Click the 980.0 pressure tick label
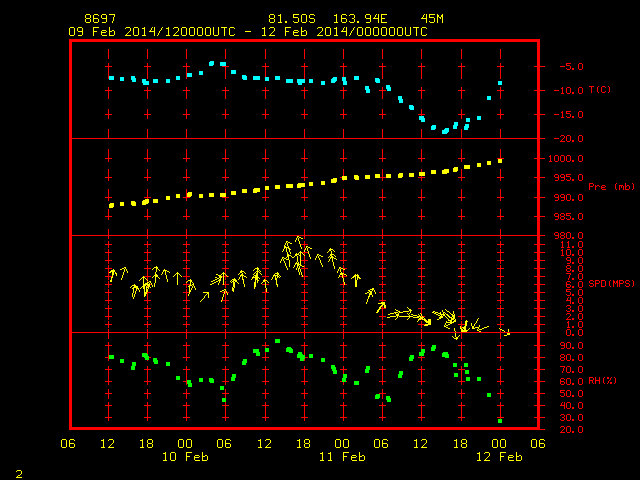The width and height of the screenshot is (640, 480). coord(568,236)
